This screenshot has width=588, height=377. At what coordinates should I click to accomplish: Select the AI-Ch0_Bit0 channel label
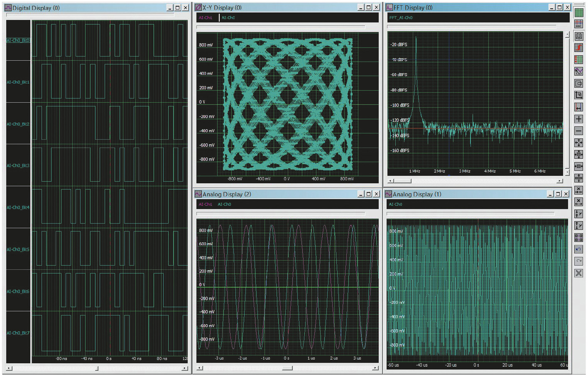(18, 40)
